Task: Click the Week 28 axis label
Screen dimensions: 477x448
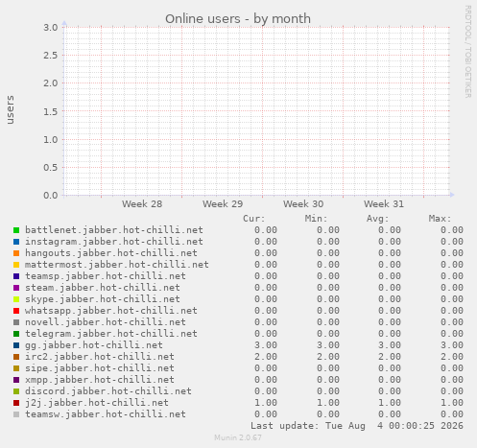Action: coord(142,204)
